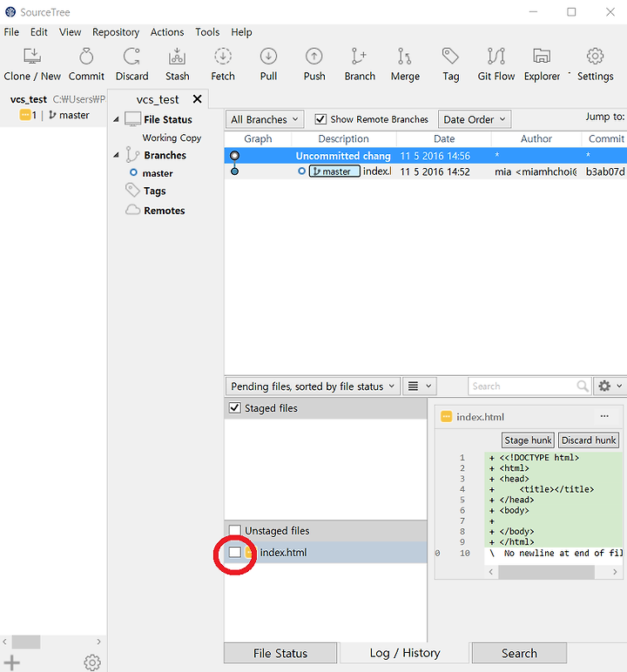This screenshot has height=672, width=627.
Task: Open the list view mode dropdown
Action: tap(420, 386)
